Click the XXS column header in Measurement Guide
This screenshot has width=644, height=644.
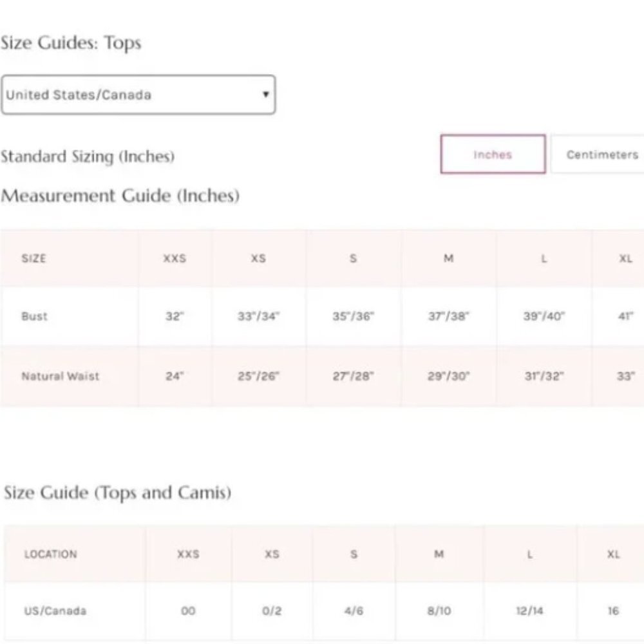click(174, 258)
